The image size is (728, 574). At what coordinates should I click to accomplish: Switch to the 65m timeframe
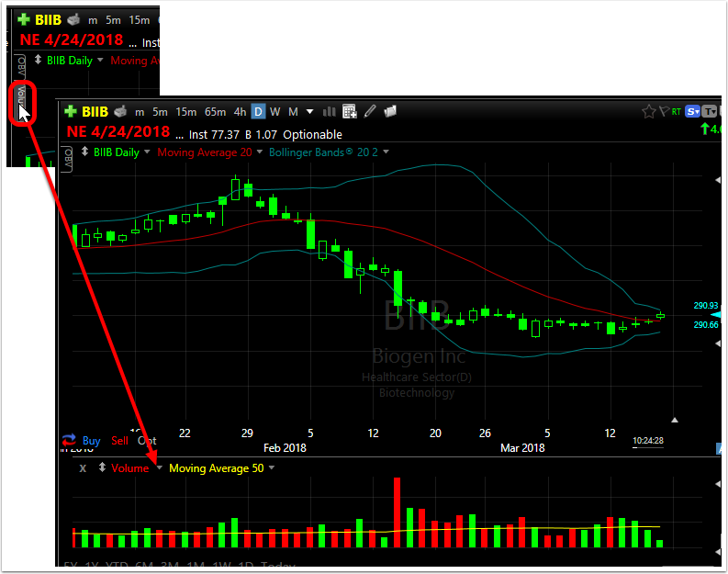click(x=215, y=112)
